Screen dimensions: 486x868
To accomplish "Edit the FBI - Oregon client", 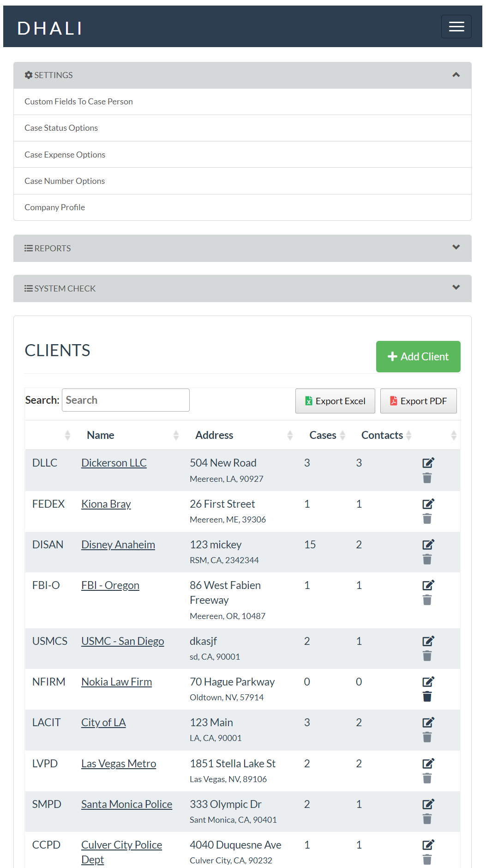I will tap(428, 585).
